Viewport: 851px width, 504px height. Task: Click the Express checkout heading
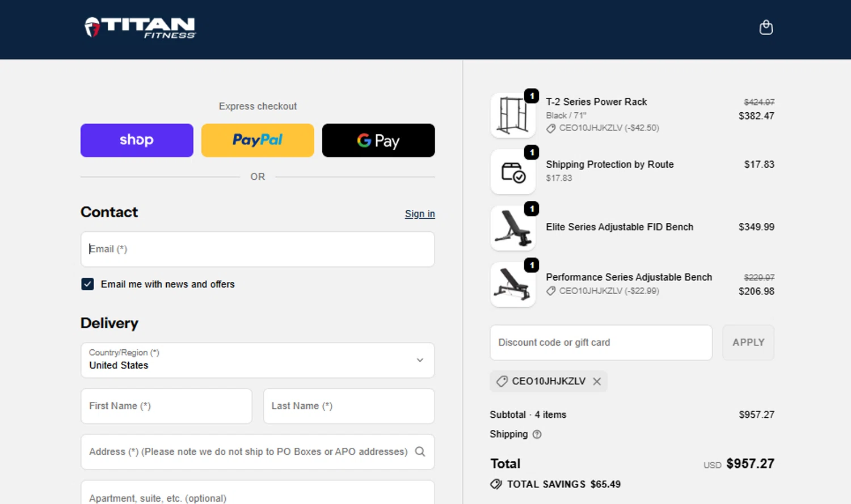coord(258,106)
